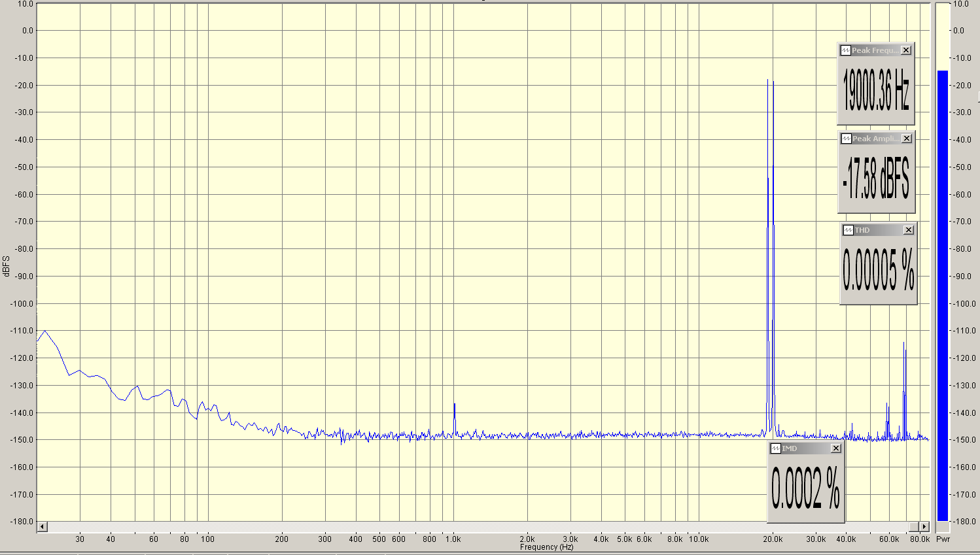This screenshot has height=555, width=980.
Task: Click the 'Pwr' label under the meter
Action: [x=943, y=539]
